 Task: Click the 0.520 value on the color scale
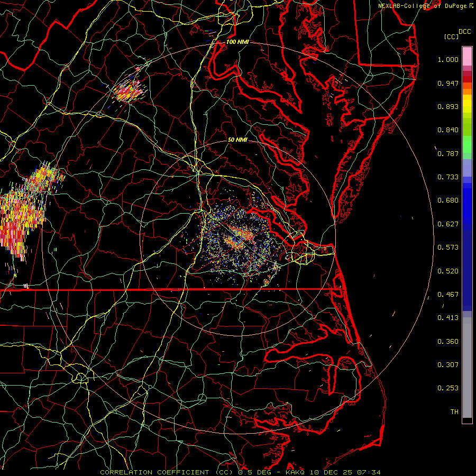pyautogui.click(x=448, y=271)
